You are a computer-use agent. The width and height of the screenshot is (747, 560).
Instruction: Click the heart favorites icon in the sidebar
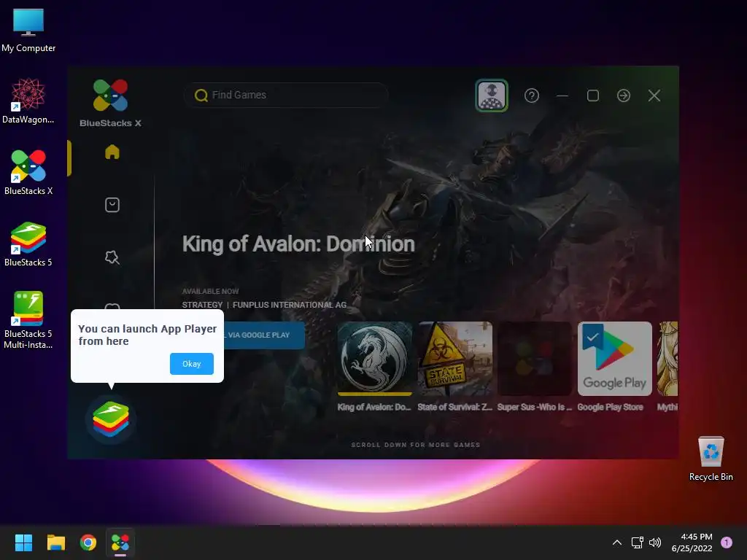pyautogui.click(x=112, y=307)
